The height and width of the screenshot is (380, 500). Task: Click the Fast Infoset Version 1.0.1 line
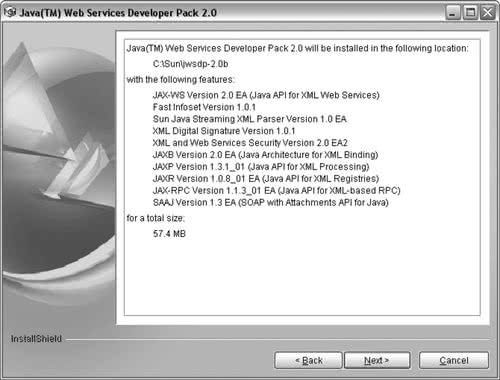[204, 107]
